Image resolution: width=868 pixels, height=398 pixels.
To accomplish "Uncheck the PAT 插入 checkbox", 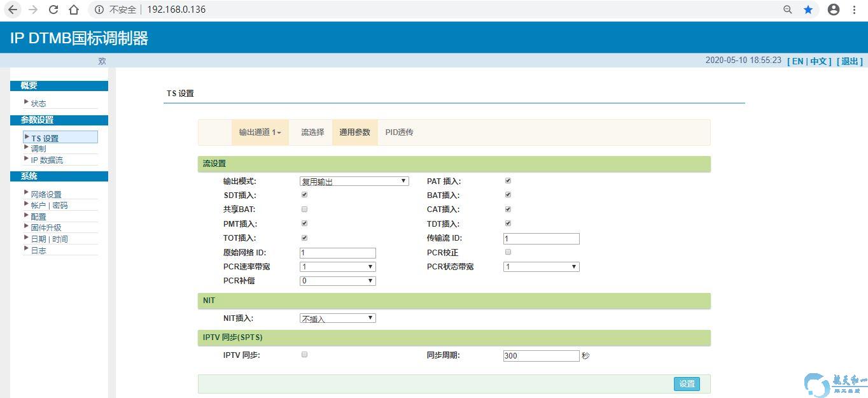I will point(508,181).
